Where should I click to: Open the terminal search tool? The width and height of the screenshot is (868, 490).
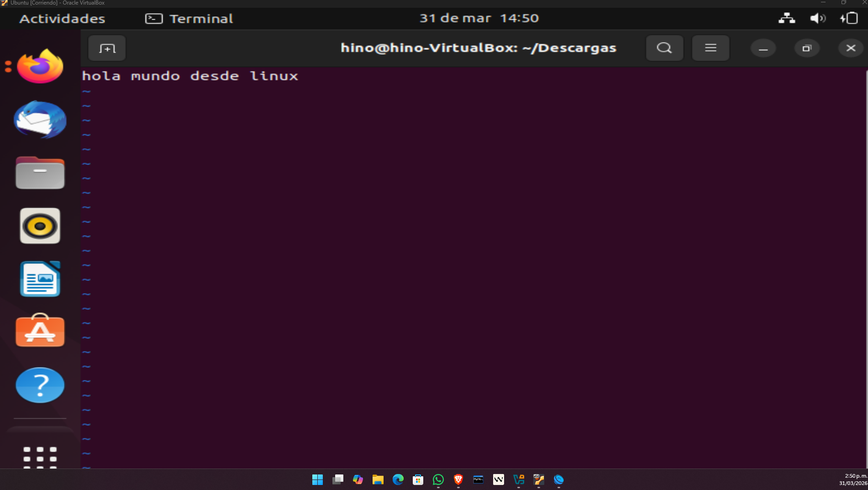click(664, 48)
